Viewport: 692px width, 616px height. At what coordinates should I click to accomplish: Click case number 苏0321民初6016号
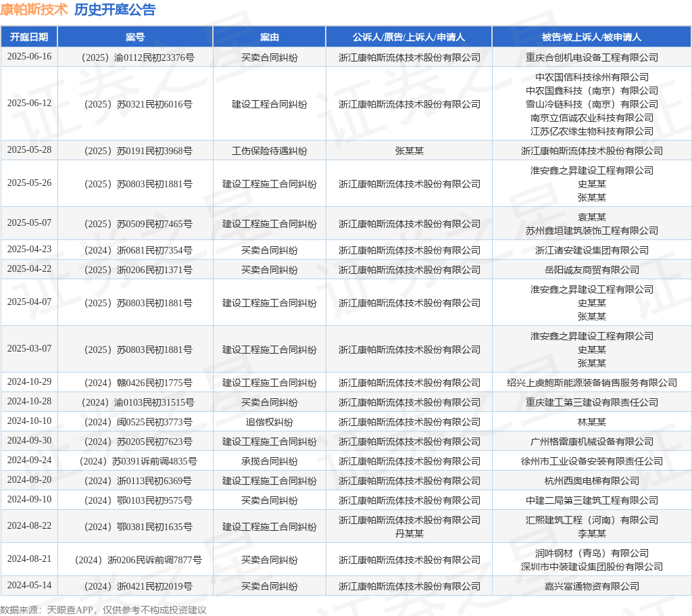[138, 104]
